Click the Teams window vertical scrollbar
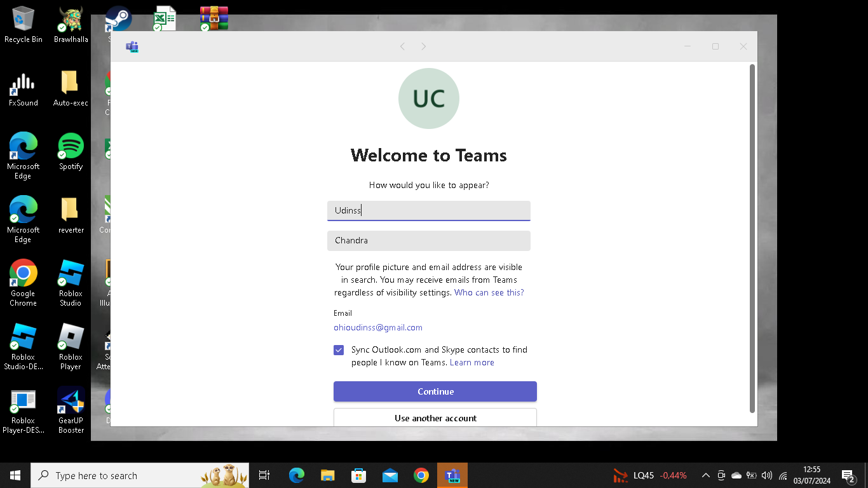 (752, 238)
